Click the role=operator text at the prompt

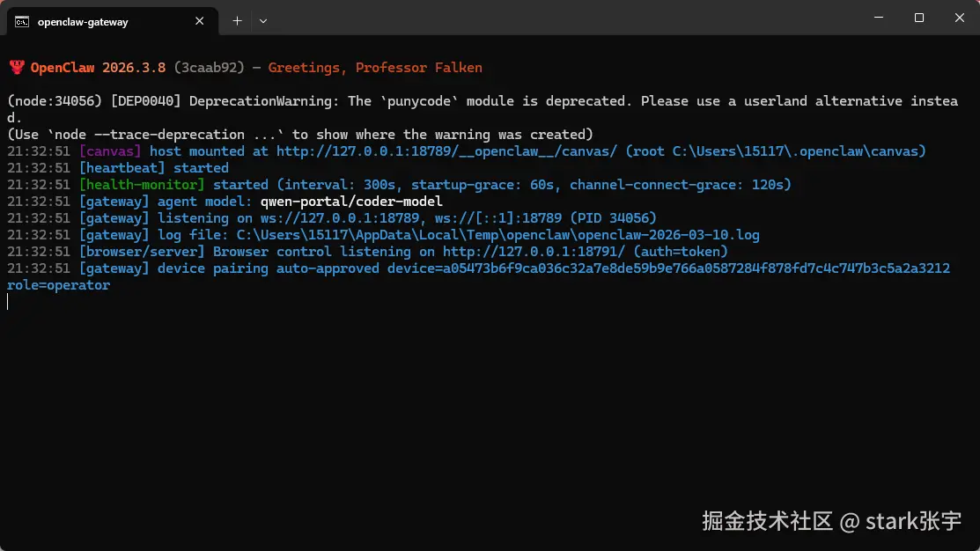pyautogui.click(x=58, y=284)
